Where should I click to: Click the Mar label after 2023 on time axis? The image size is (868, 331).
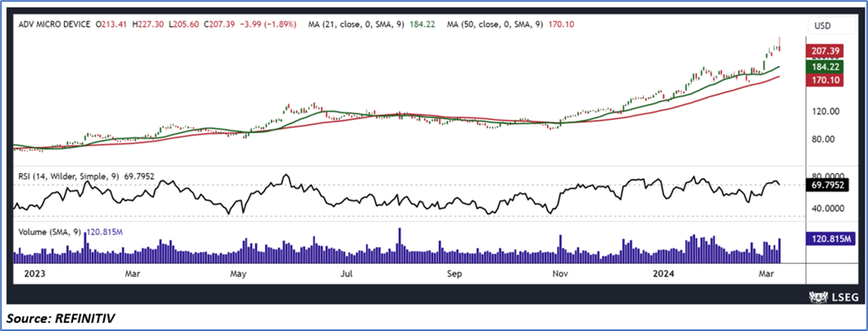[x=133, y=273]
